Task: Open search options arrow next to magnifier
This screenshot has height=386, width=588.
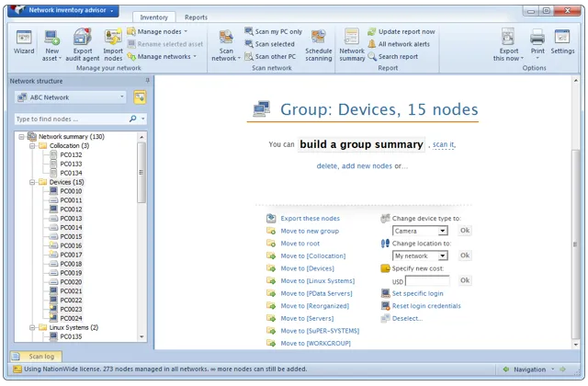Action: 143,119
